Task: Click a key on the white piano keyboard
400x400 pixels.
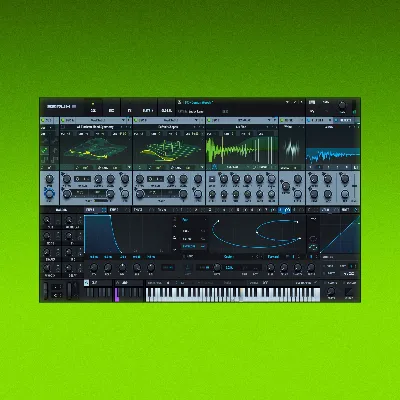Action: [x=233, y=295]
